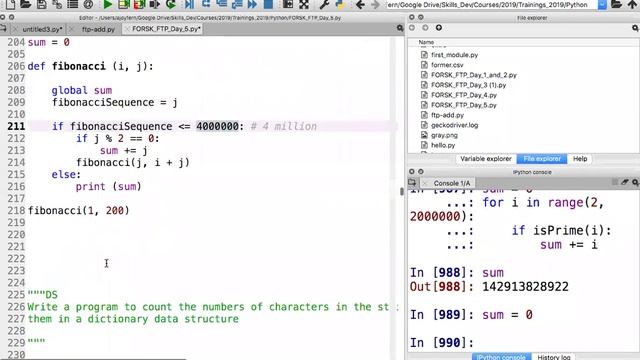
Task: Interrupt kernel with the console stop square
Action: tap(615, 182)
